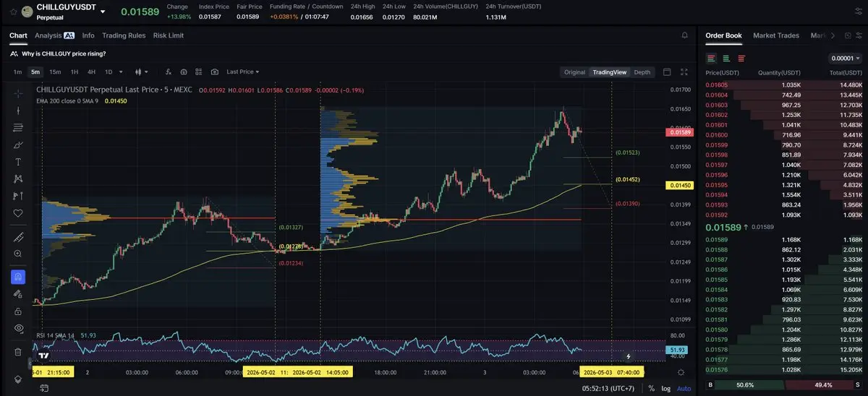Screen dimensions: 868x396
Task: Take a chart snapshot with camera icon
Action: point(215,72)
